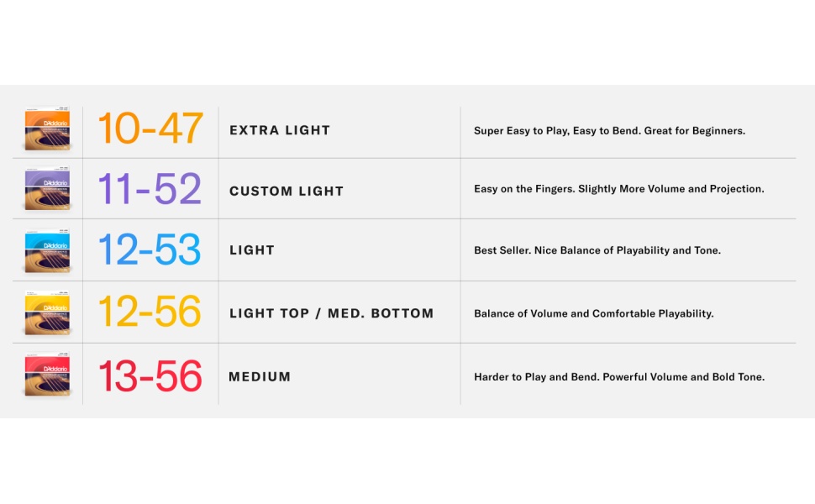Click the orange Extra Light string pack thumbnail
This screenshot has height=504, width=815.
(x=47, y=129)
